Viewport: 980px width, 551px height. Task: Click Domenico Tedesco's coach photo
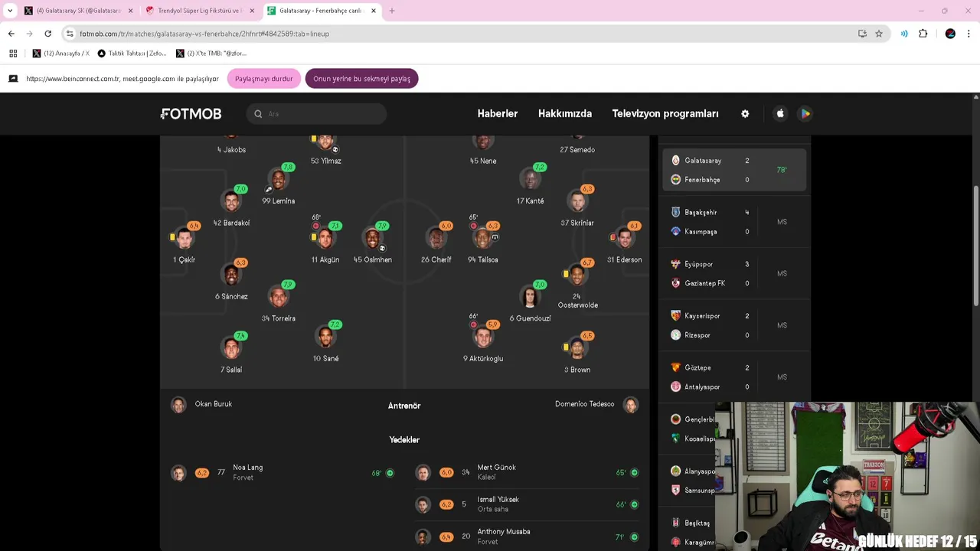(631, 405)
